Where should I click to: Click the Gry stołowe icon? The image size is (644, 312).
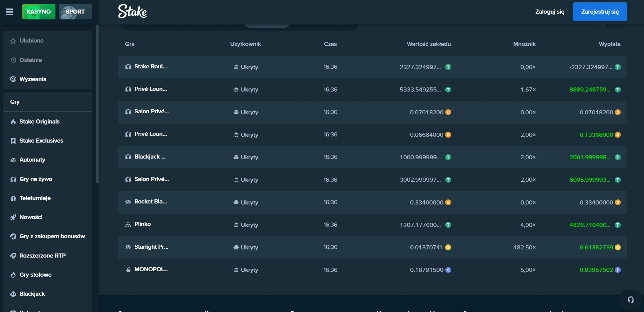(x=13, y=275)
